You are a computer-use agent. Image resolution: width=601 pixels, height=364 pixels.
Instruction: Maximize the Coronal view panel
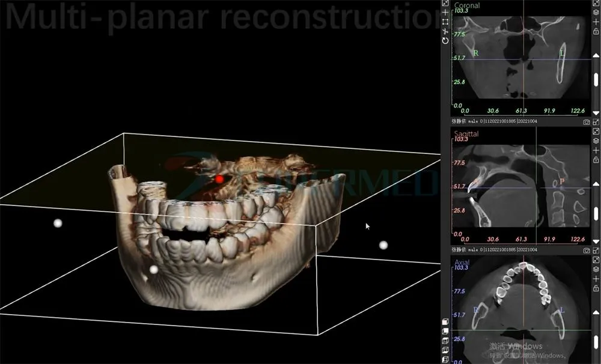[x=596, y=122]
